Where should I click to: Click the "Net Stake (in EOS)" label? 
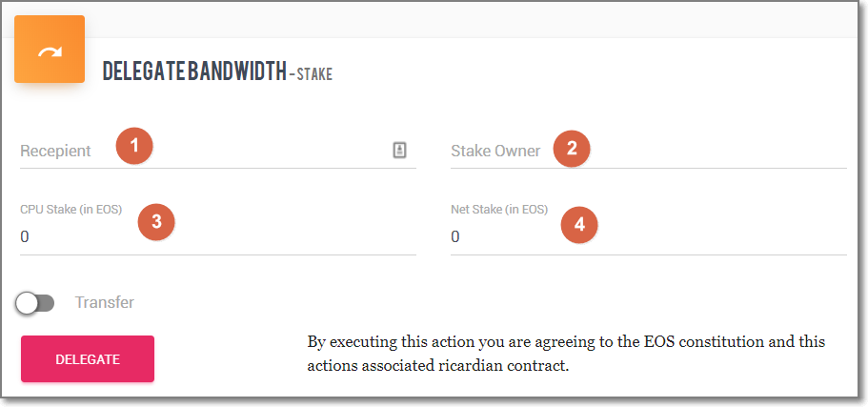click(499, 209)
